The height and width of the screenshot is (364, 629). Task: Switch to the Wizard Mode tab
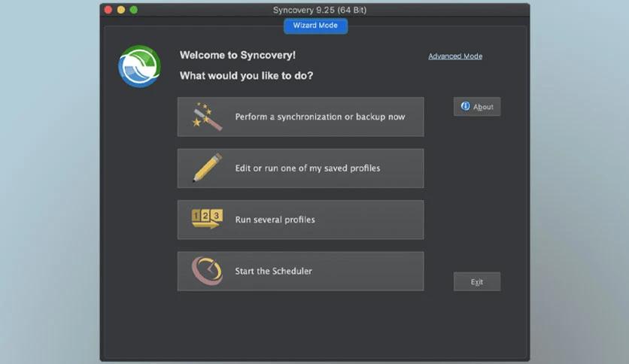coord(315,26)
